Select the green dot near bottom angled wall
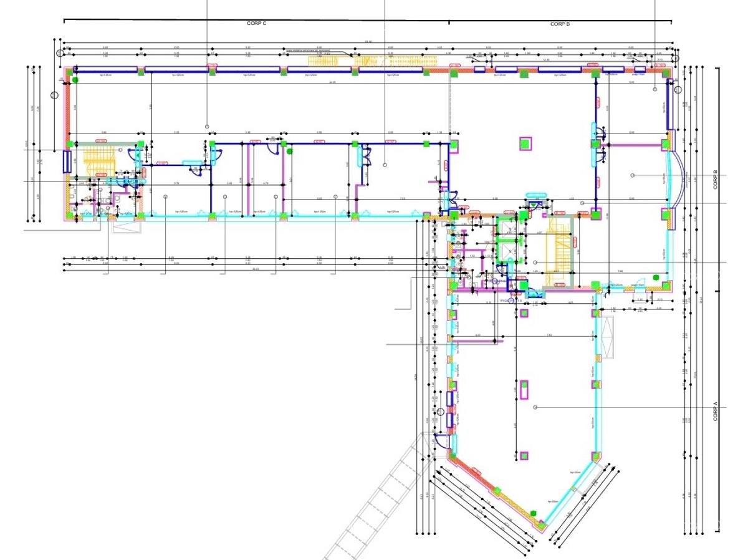Viewport: 748px width, 560px height. click(534, 513)
